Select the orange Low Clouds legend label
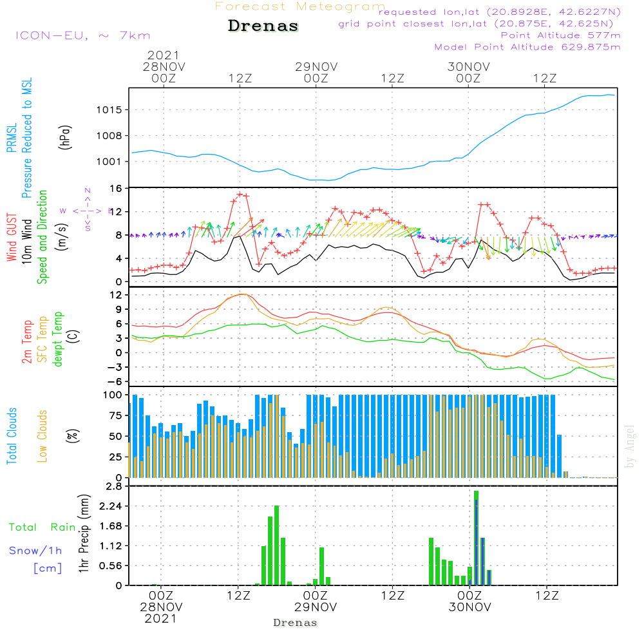644x644 pixels. click(43, 435)
